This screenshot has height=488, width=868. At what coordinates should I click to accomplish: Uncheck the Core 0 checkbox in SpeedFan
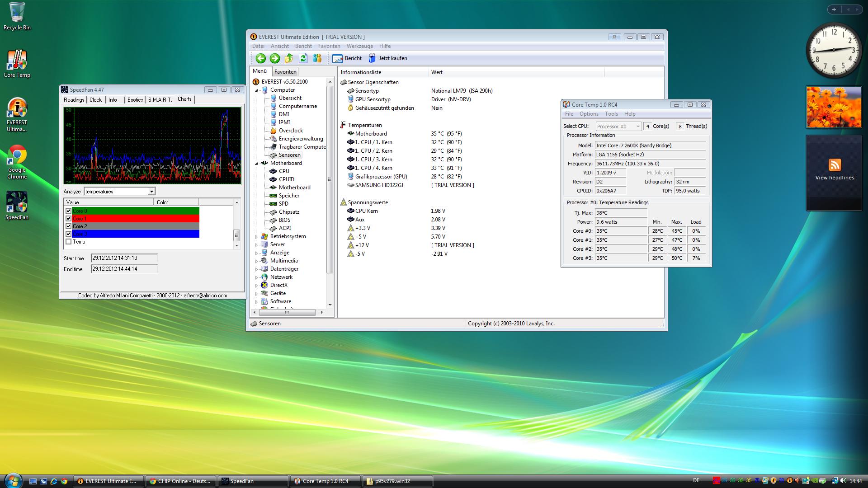69,211
